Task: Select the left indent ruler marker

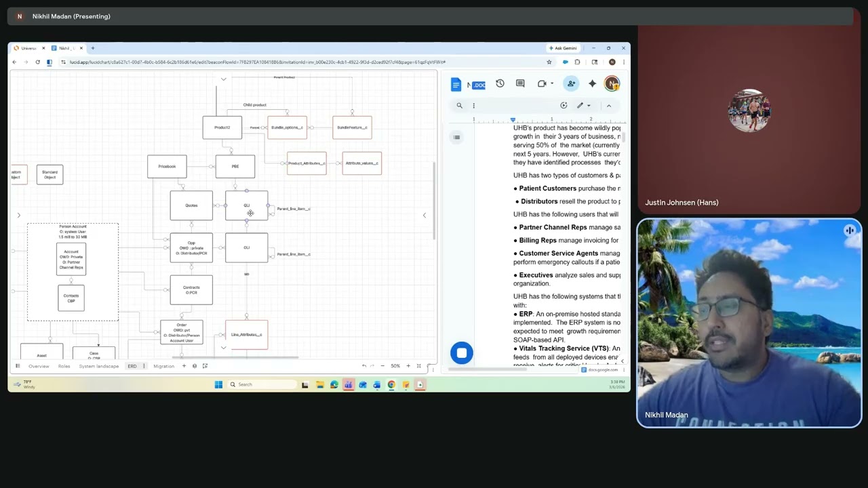Action: (x=513, y=120)
